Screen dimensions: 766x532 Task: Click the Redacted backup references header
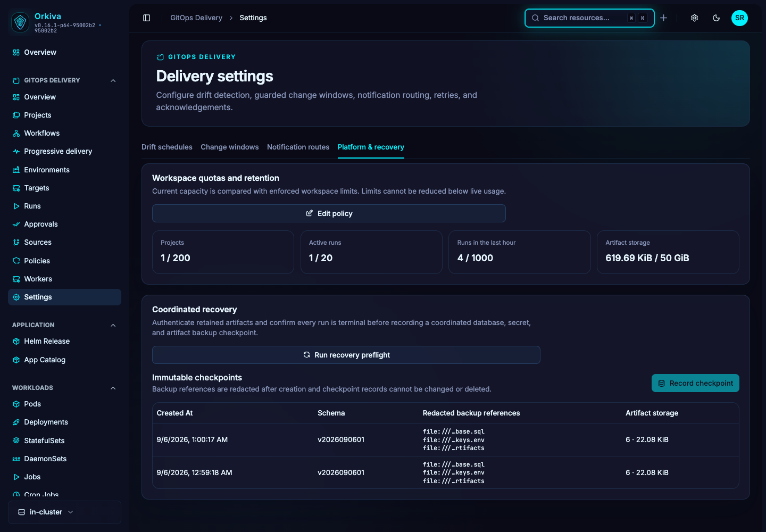coord(471,413)
